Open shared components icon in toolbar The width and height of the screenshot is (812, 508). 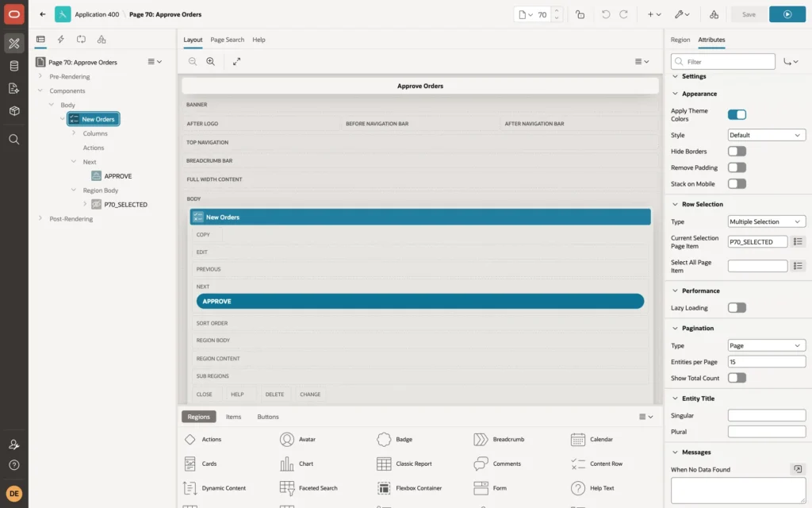pyautogui.click(x=714, y=14)
